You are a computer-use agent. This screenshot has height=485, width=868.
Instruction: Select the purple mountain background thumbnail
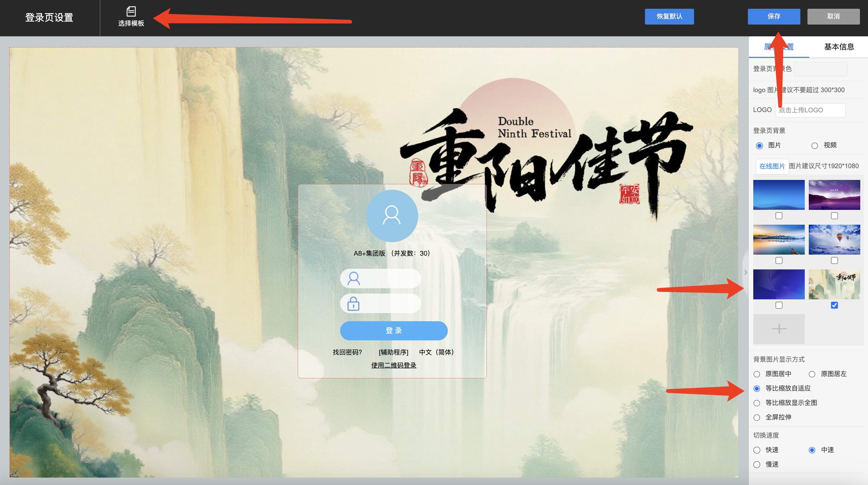834,195
